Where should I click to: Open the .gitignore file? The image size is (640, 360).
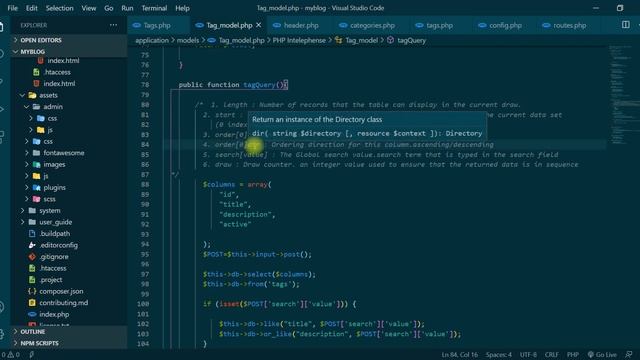(54, 257)
